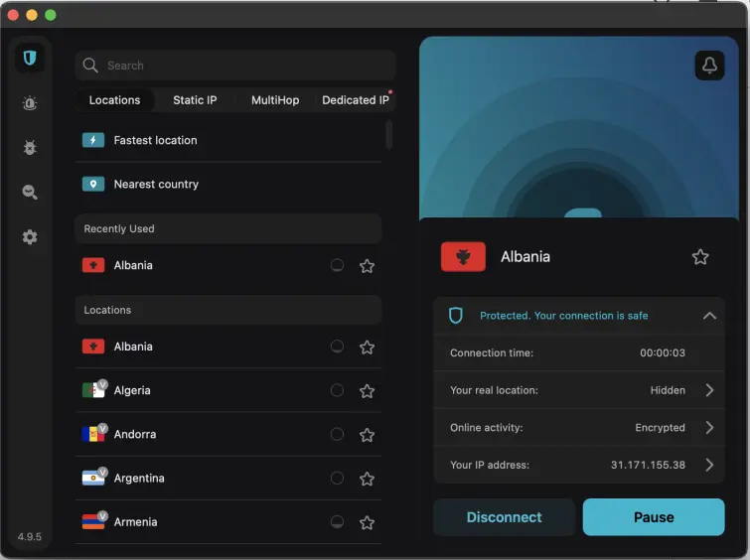Select Albania under Locations
This screenshot has width=750, height=560.
click(x=228, y=347)
